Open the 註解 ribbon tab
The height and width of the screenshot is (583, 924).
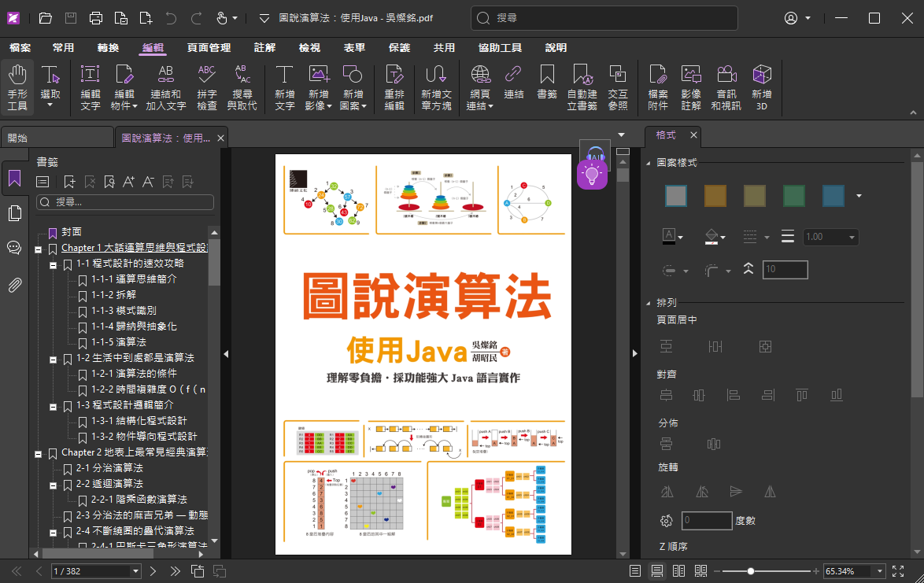(x=264, y=48)
